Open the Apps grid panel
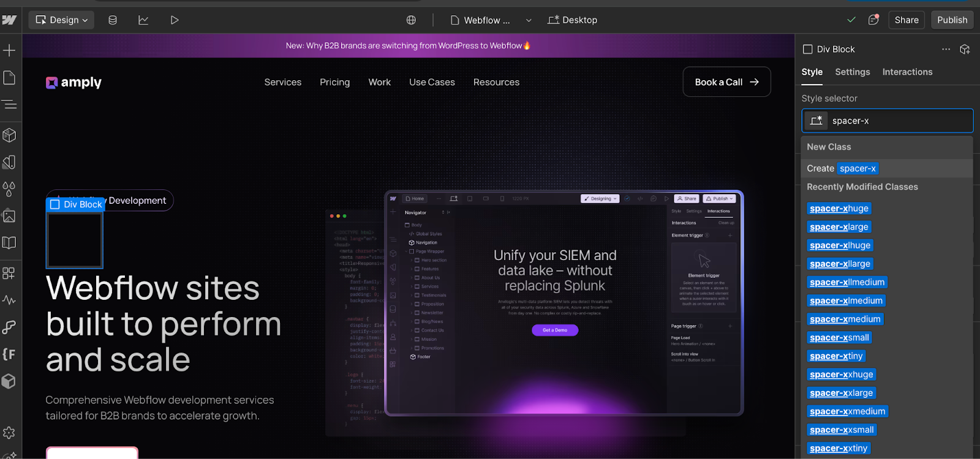This screenshot has width=980, height=459. point(9,273)
